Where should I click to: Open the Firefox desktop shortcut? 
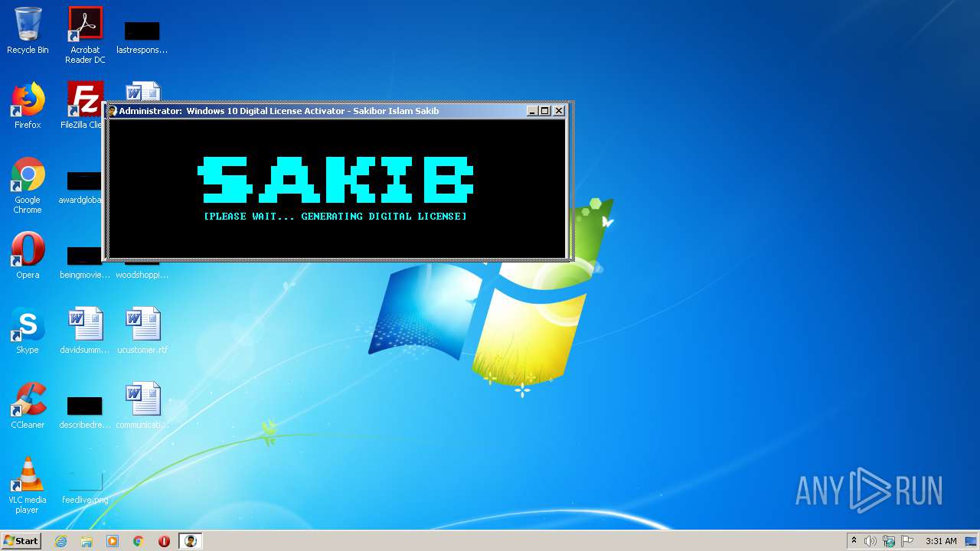pos(28,106)
